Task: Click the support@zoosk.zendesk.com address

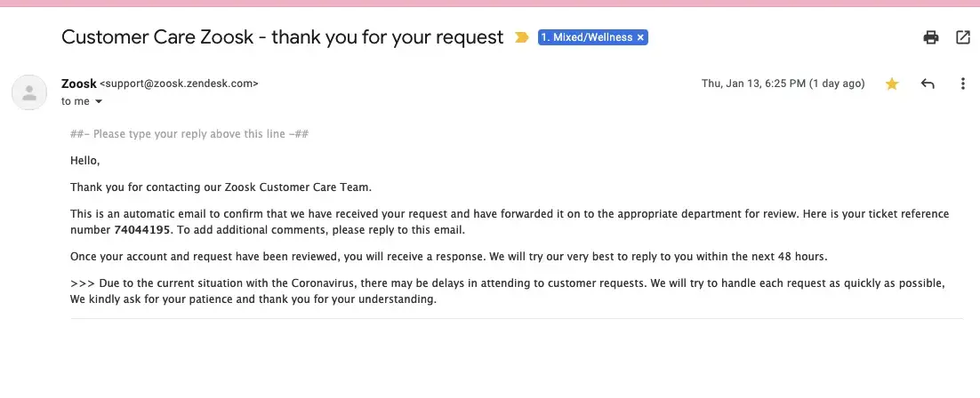Action: (x=179, y=84)
